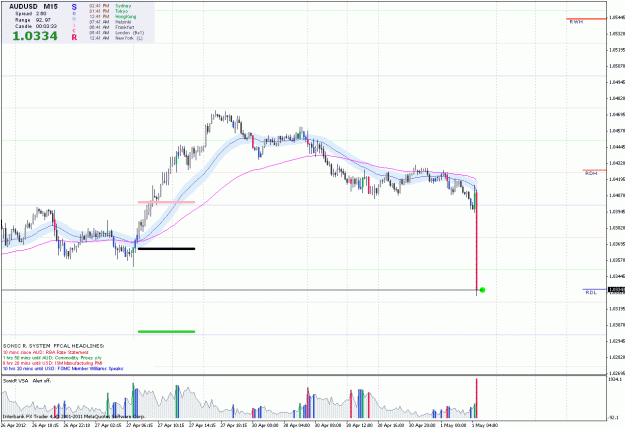Click the RWH level label
This screenshot has height=429, width=625.
click(576, 22)
